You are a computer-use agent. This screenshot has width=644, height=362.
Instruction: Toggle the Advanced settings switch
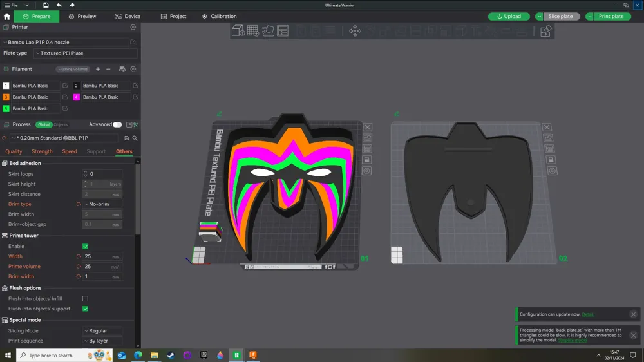click(x=117, y=124)
